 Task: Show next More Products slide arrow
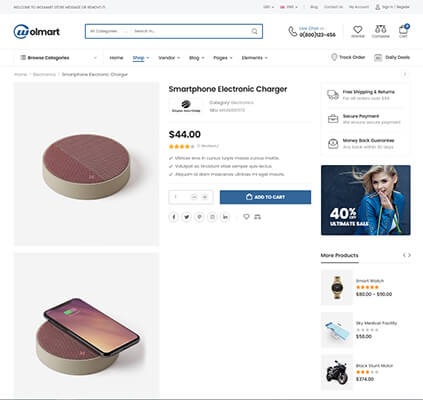pyautogui.click(x=409, y=255)
